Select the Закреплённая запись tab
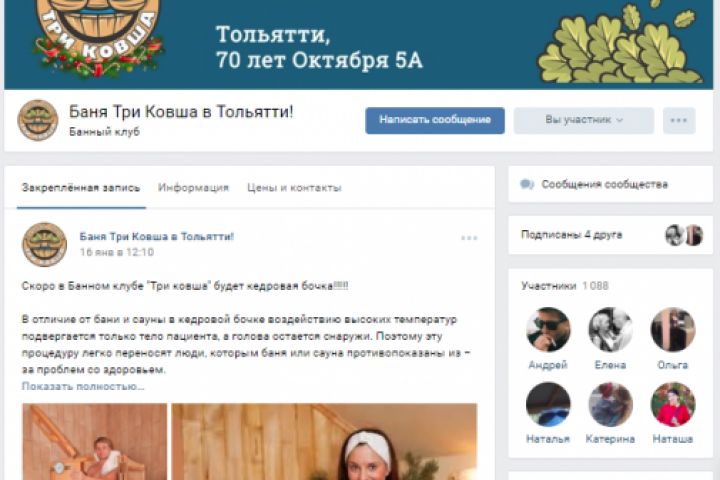The image size is (720, 480). (81, 187)
